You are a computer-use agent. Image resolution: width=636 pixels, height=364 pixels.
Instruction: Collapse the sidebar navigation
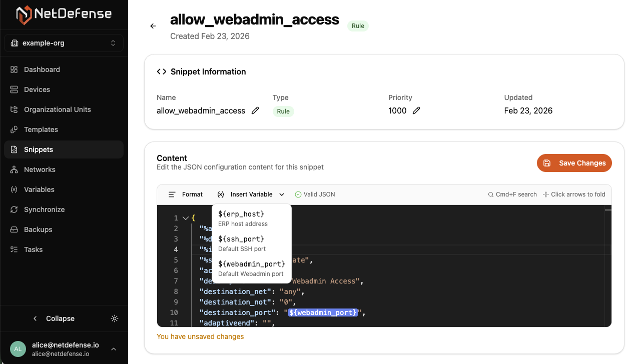point(54,318)
